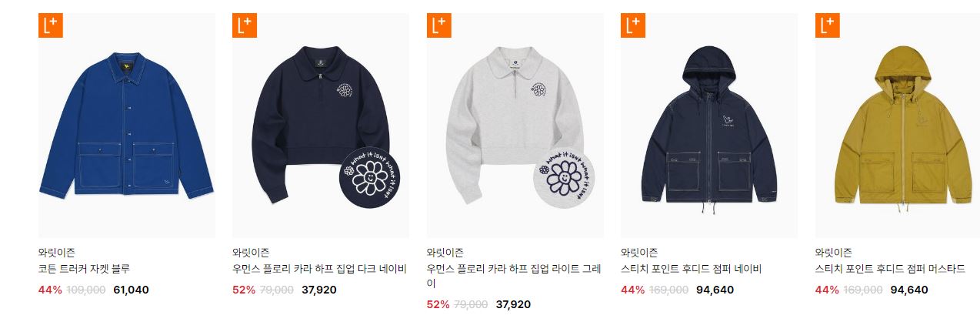Click the orange L+ badge on blue jacket
Screen dimensions: 980x322
tap(50, 25)
